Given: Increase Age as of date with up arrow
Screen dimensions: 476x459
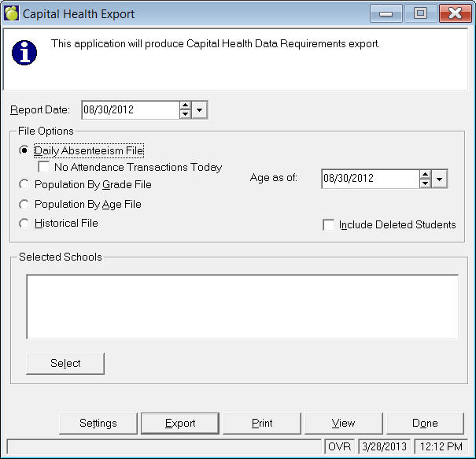Looking at the screenshot, I should click(x=425, y=175).
